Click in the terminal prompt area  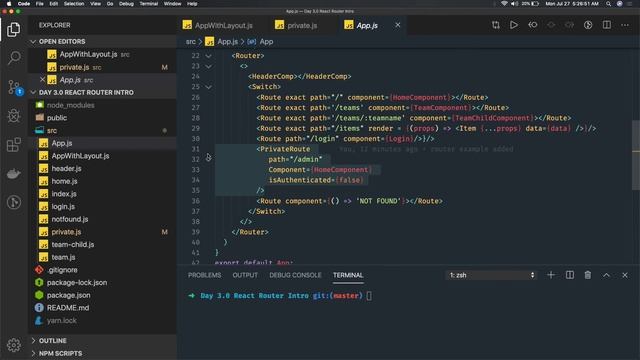[369, 296]
